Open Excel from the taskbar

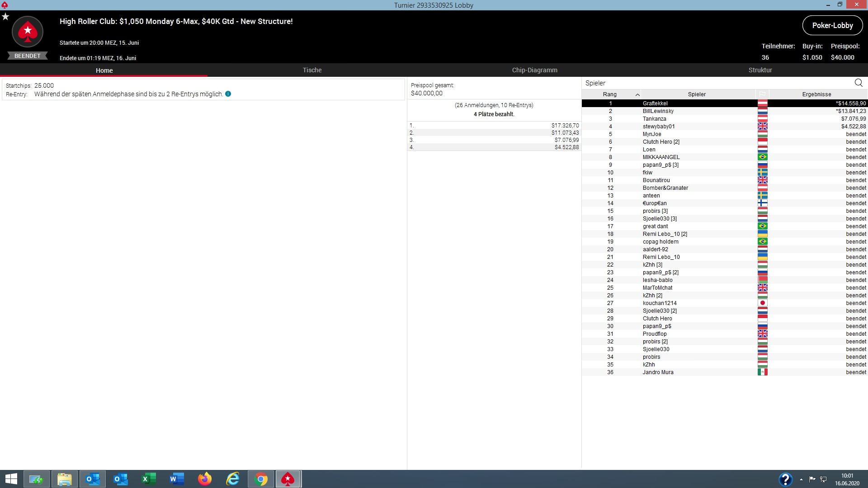149,479
